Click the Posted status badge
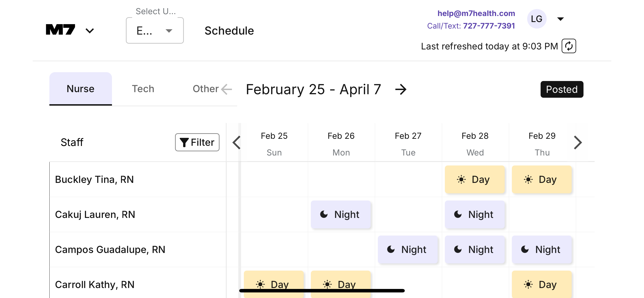Viewport: 644px width, 298px height. coord(561,89)
